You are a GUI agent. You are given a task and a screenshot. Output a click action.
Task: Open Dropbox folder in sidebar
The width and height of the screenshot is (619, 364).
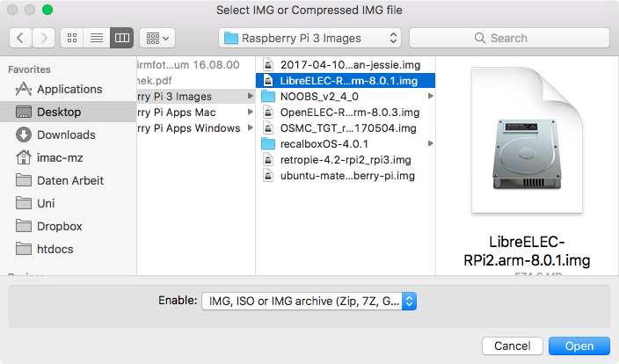click(x=68, y=226)
